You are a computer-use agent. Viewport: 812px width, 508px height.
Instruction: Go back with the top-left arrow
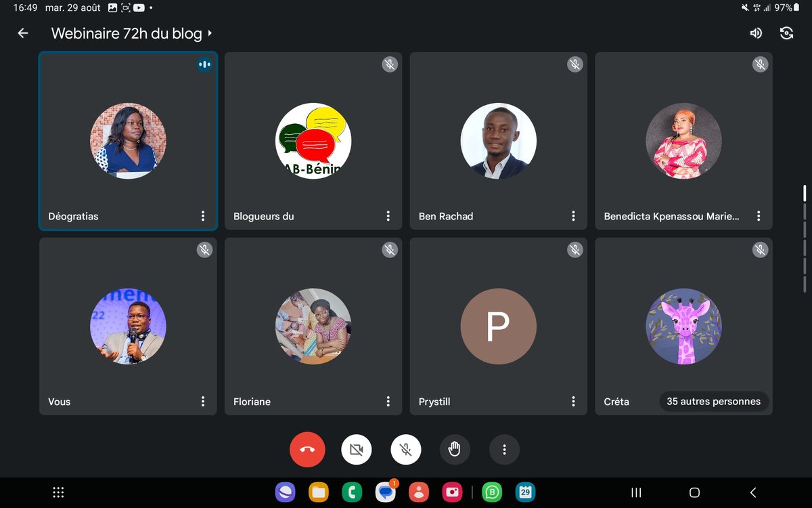click(23, 33)
